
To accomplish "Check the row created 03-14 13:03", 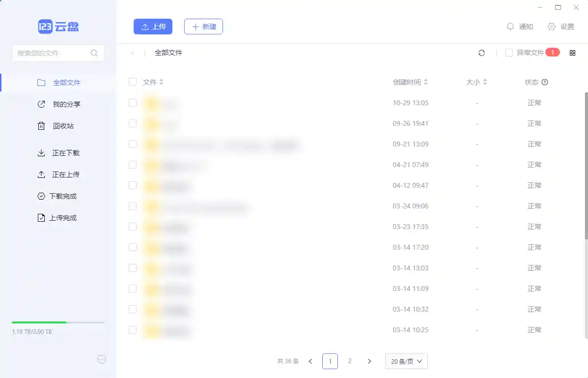I will click(133, 268).
